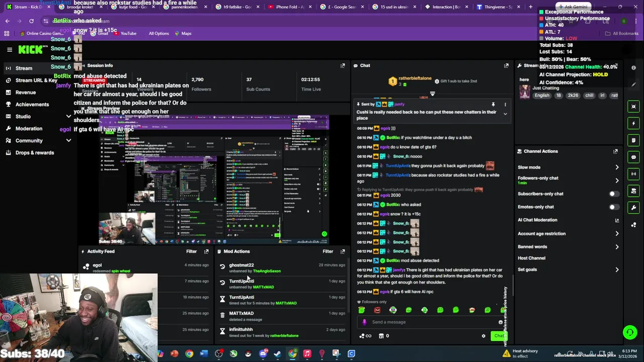Open the Maps bookmark
644x362 pixels.
click(183, 34)
